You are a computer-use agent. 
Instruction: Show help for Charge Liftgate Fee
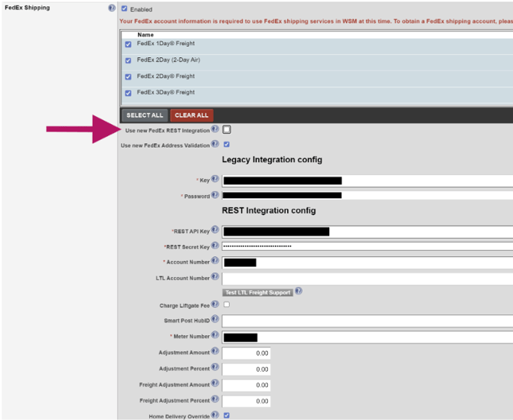click(214, 304)
